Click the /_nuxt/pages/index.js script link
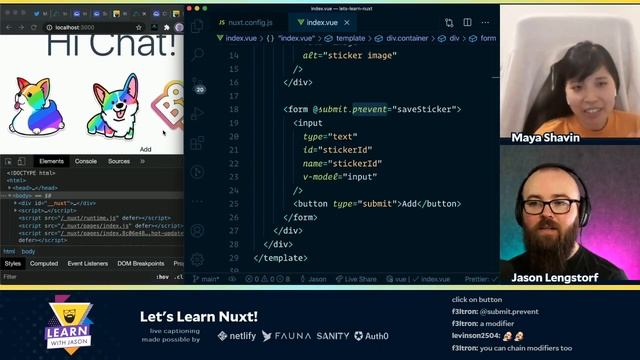The height and width of the screenshot is (360, 640). point(95,226)
